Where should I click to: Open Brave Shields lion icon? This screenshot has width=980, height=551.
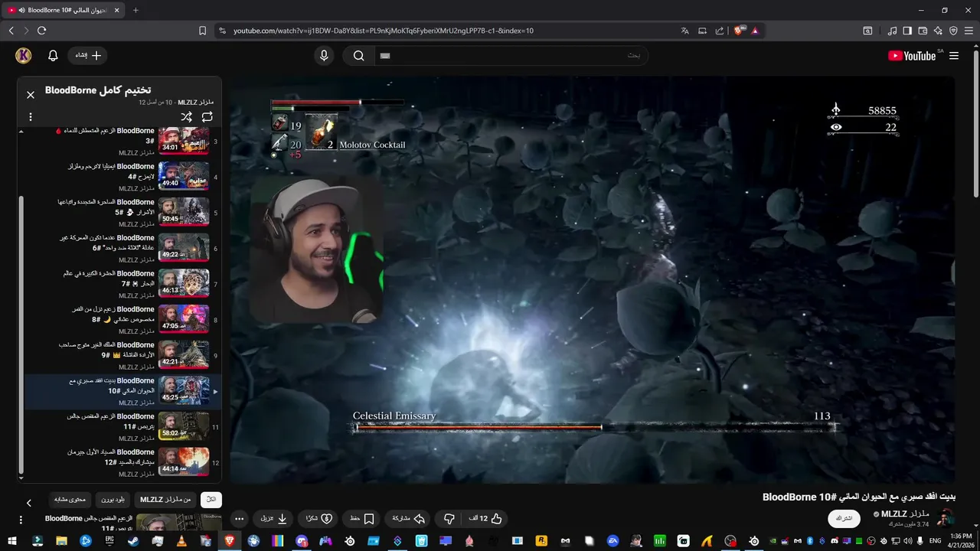739,31
